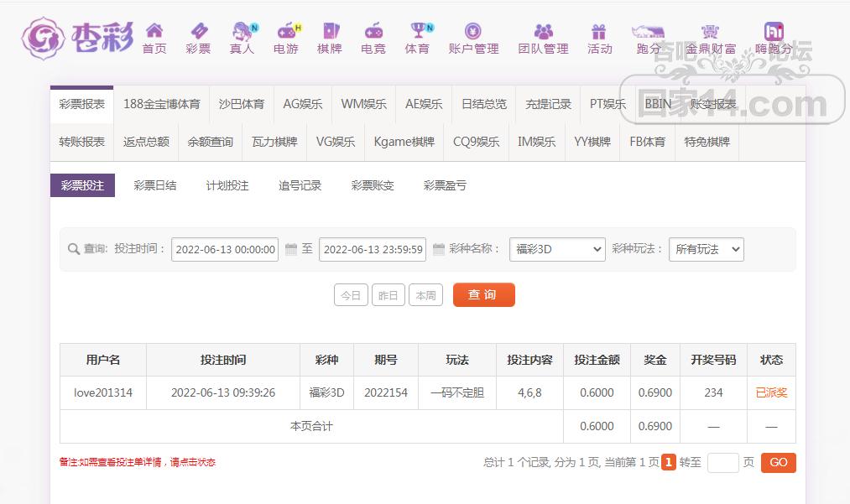Switch to the AG娱乐 tab
The width and height of the screenshot is (850, 504).
pyautogui.click(x=303, y=104)
